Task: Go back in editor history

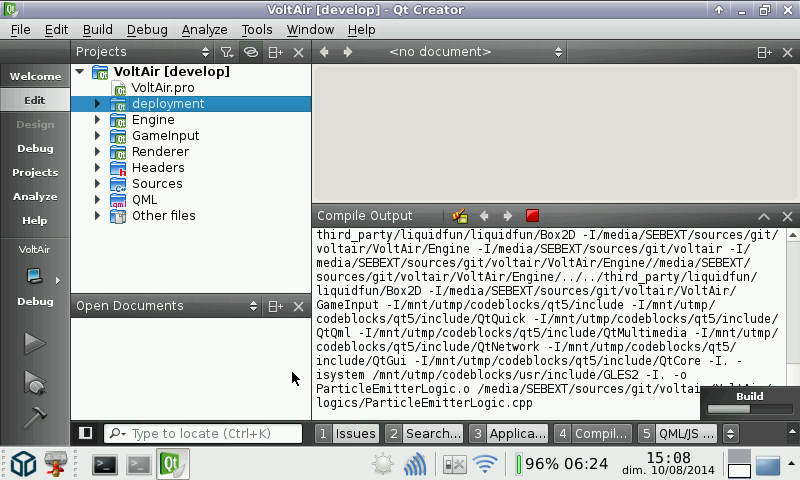Action: point(324,52)
